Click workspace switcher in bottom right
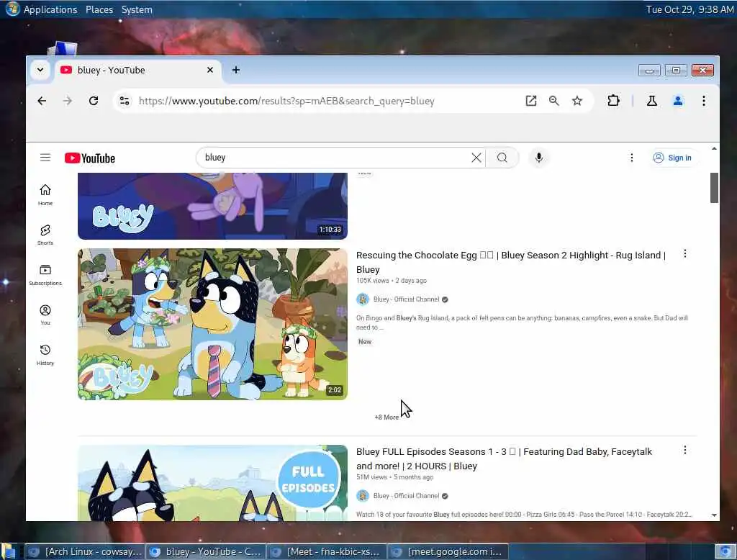The image size is (737, 560). [x=725, y=551]
